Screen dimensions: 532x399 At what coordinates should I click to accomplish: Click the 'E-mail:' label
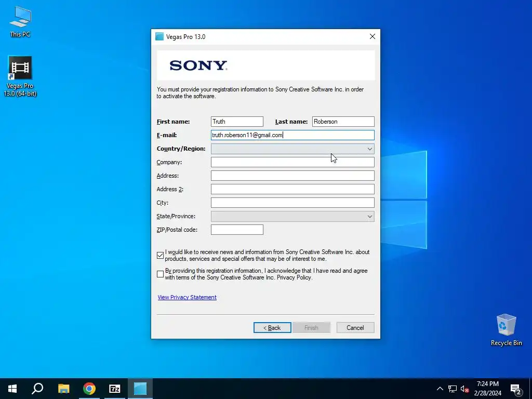pos(167,135)
